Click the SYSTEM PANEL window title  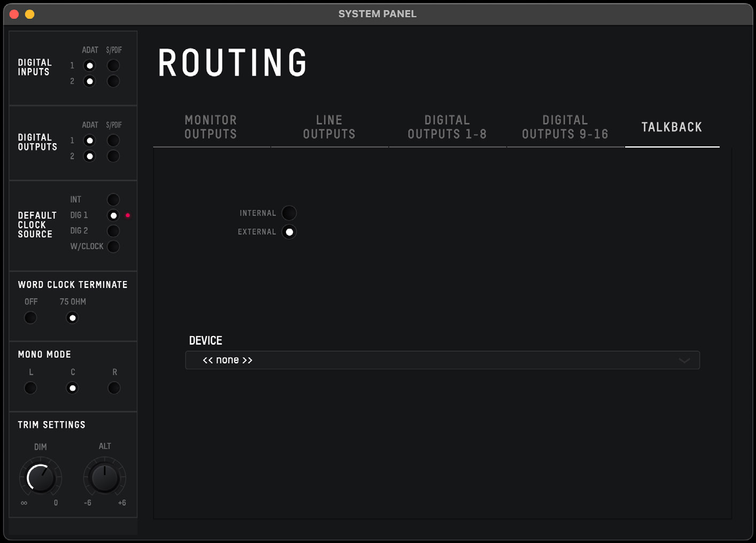pyautogui.click(x=377, y=14)
